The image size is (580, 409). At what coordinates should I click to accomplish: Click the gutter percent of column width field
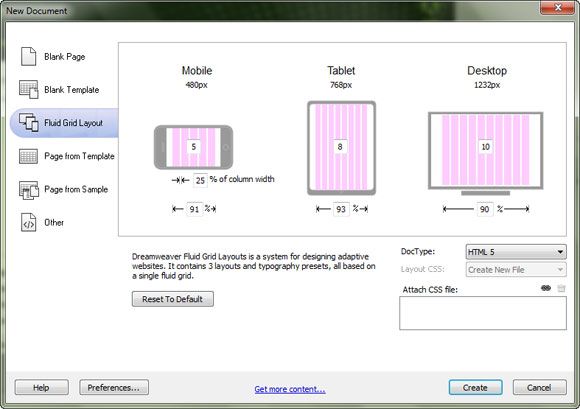point(200,180)
